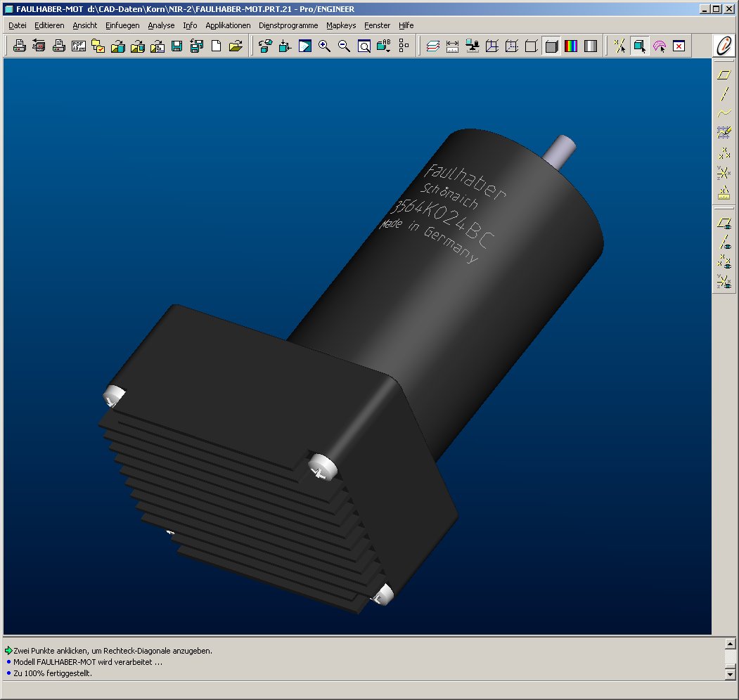
Task: Click the Pro/ENGINEER logo icon at top right
Action: click(724, 46)
